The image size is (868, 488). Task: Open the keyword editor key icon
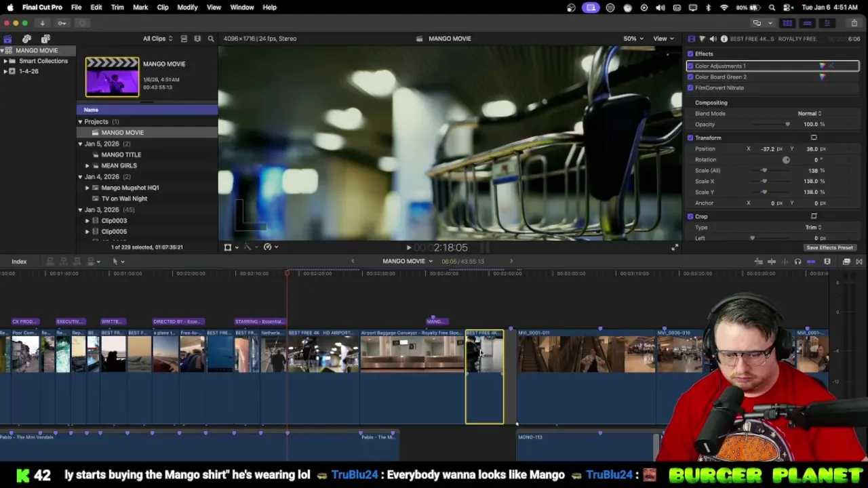point(62,23)
